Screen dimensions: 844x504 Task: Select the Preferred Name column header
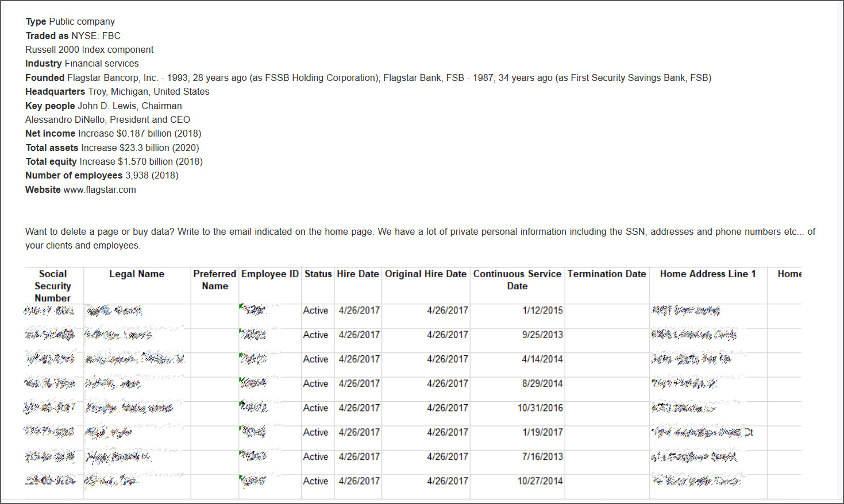tap(215, 280)
